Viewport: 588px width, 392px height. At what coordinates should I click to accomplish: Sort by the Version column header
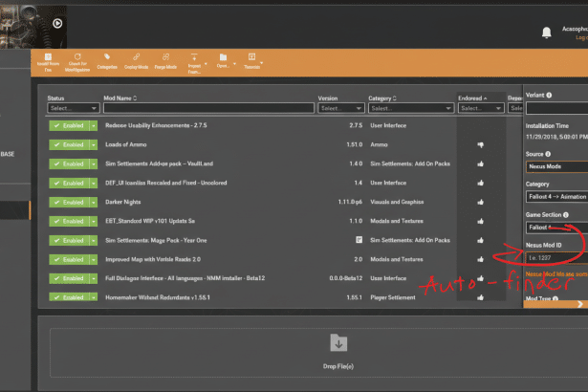(328, 98)
